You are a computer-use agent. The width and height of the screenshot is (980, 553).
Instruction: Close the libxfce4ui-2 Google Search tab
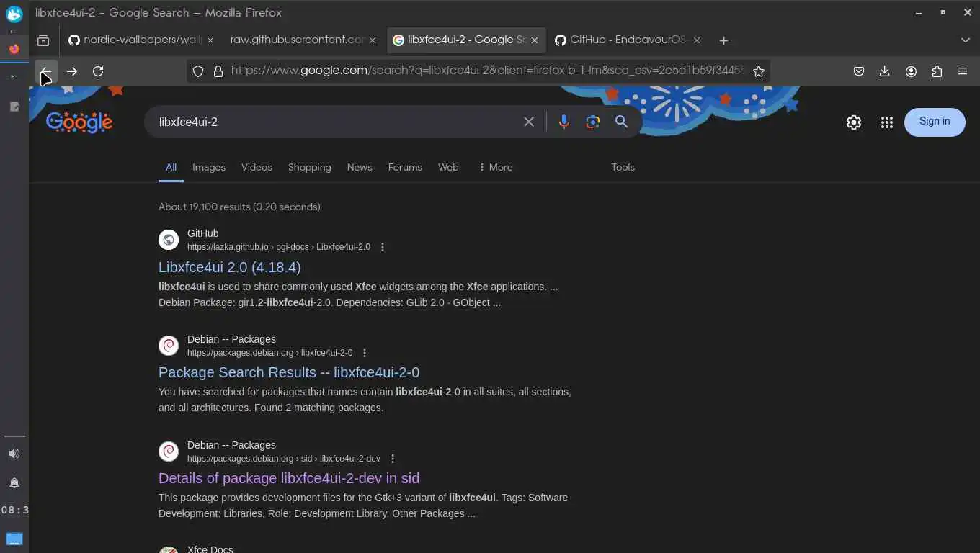coord(535,40)
